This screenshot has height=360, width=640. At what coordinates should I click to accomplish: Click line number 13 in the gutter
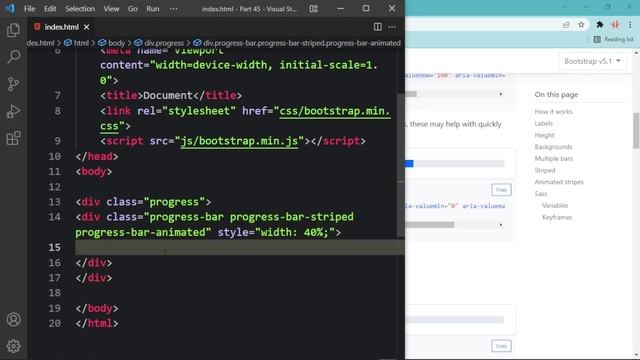coord(55,202)
